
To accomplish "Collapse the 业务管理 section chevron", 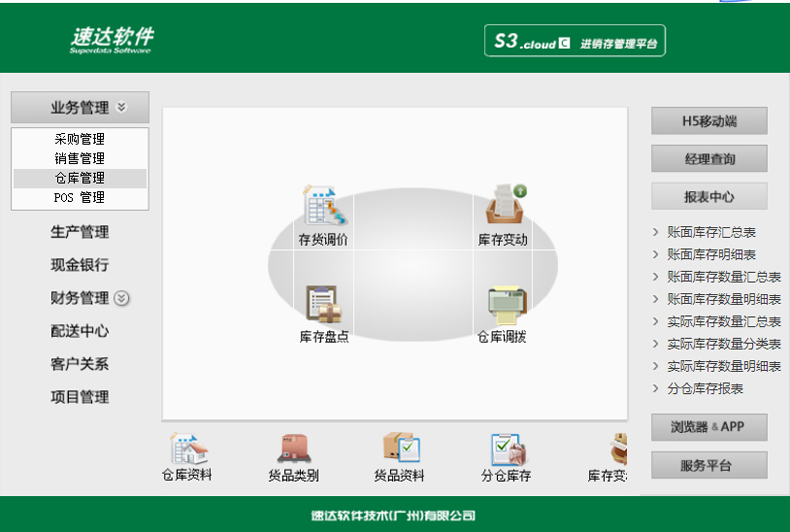I will pos(121,107).
